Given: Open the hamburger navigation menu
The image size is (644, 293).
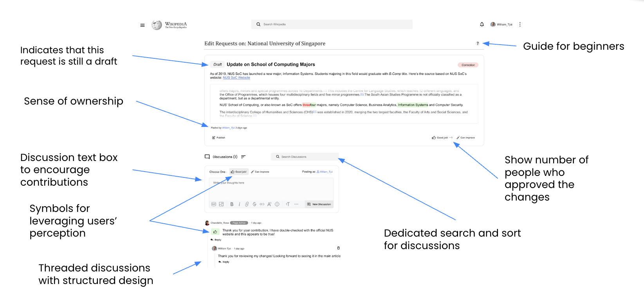Looking at the screenshot, I should pos(143,25).
